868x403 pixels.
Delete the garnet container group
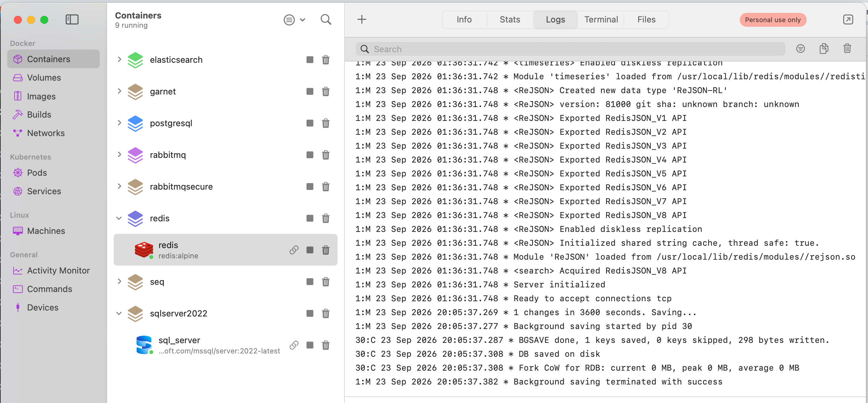tap(326, 91)
